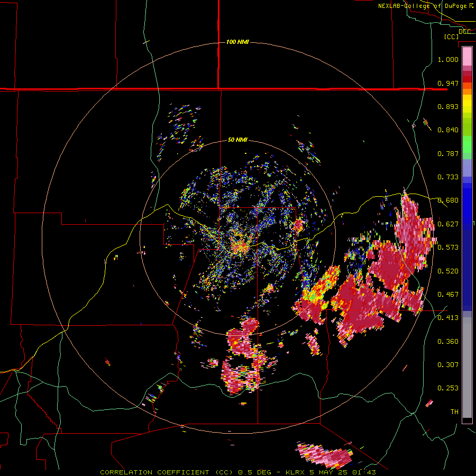Click the 0.840 legend value
Image resolution: width=476 pixels, height=476 pixels.
[448, 130]
